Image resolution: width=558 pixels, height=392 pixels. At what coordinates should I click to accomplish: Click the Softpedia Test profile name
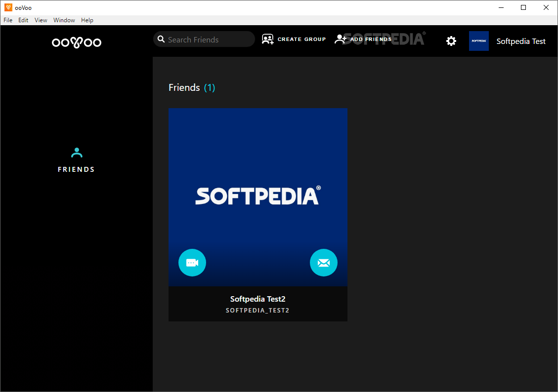[x=520, y=41]
